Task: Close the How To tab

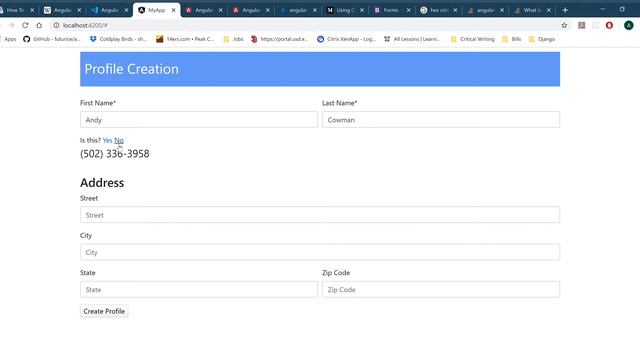Action: click(32, 10)
